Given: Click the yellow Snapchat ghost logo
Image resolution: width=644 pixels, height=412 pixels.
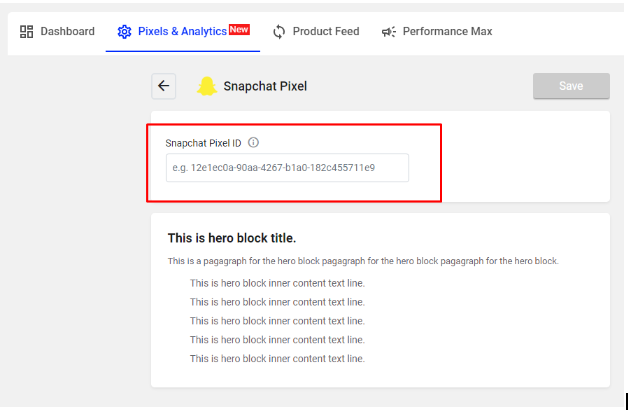Looking at the screenshot, I should pyautogui.click(x=207, y=86).
